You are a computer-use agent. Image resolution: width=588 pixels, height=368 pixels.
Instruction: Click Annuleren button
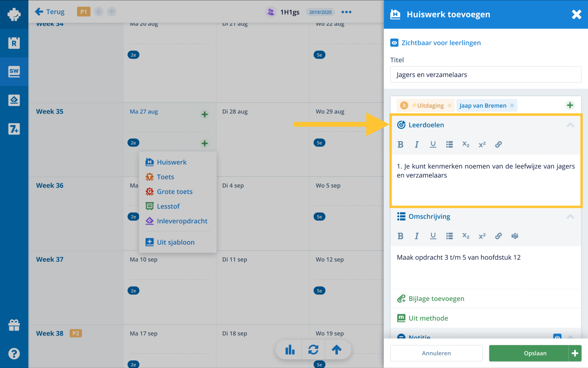[436, 353]
